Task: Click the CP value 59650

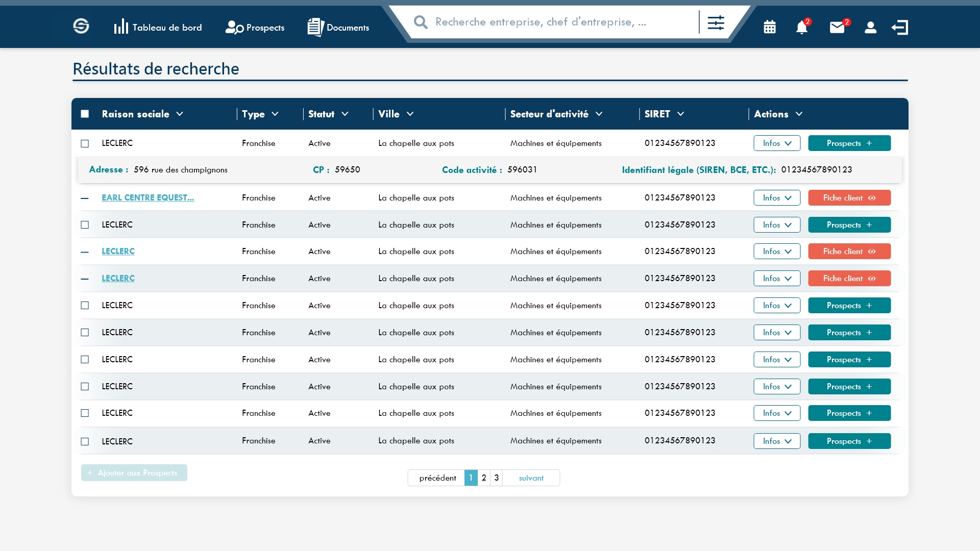Action: [x=348, y=169]
